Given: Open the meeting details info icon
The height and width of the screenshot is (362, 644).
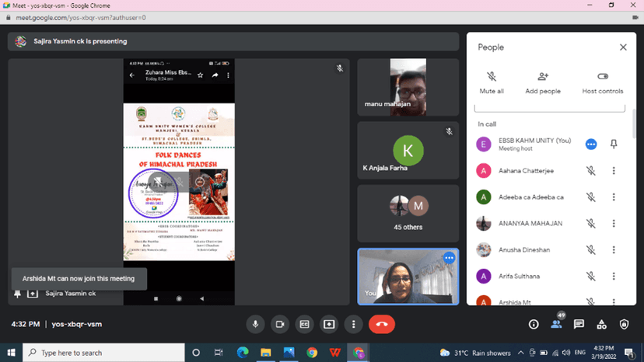Looking at the screenshot, I should 534,324.
